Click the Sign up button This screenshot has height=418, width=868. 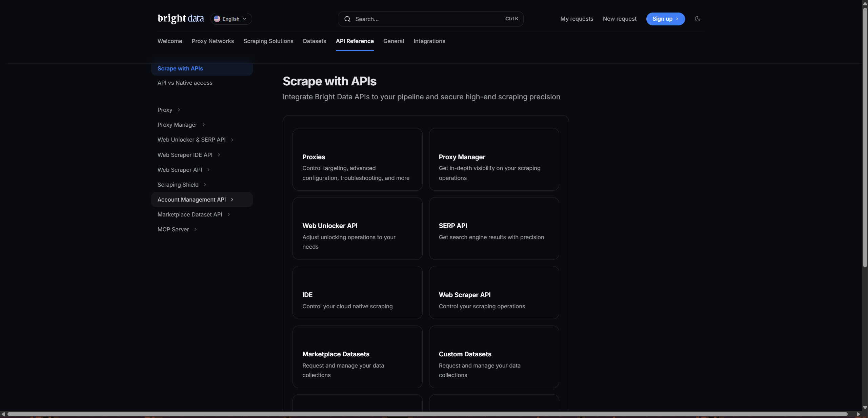coord(665,19)
